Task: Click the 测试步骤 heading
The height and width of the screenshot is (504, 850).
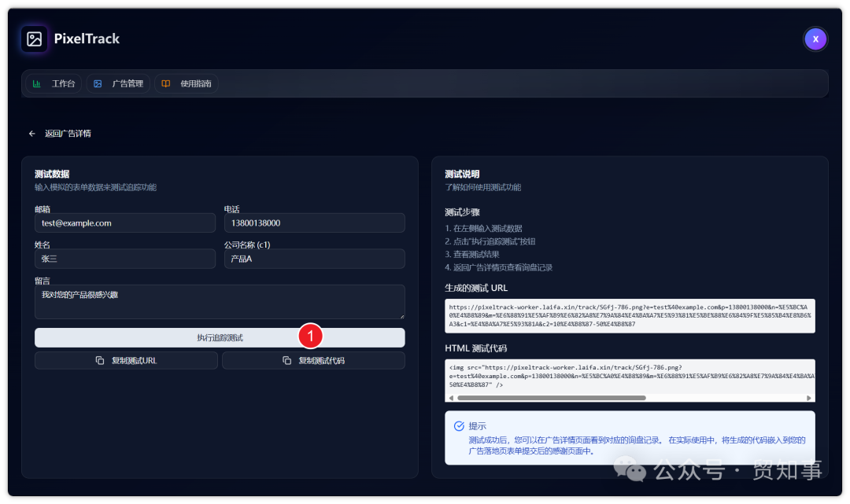Action: pyautogui.click(x=463, y=212)
